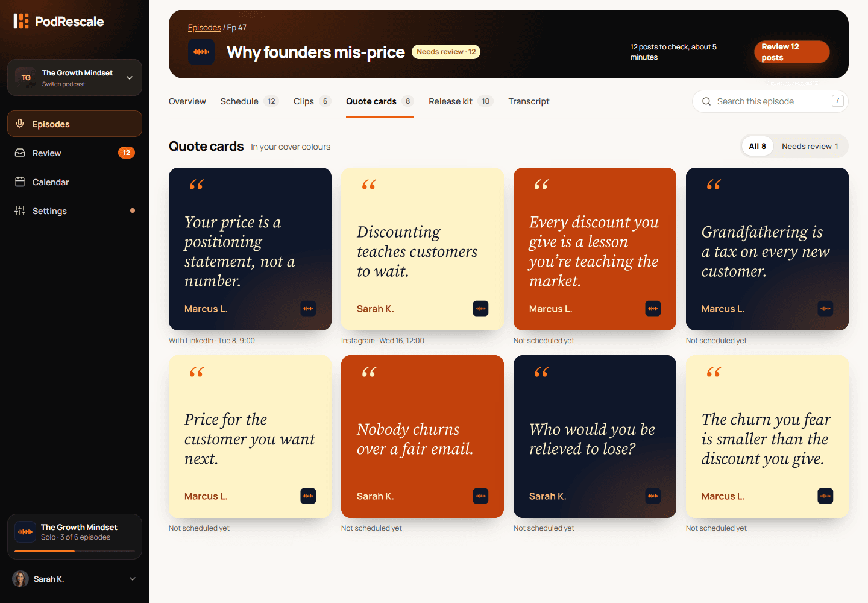The image size is (868, 603).
Task: Click podcast badge on "Nobody churns" card
Action: click(x=480, y=496)
